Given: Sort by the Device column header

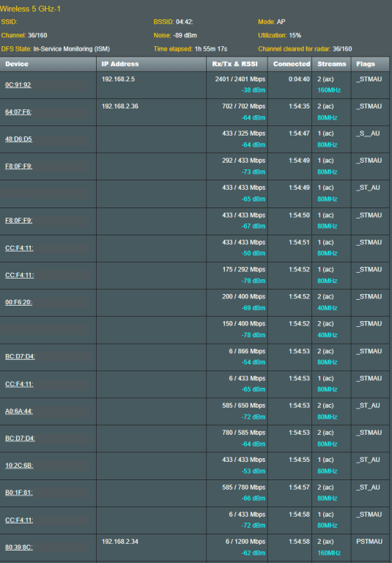Looking at the screenshot, I should coord(48,64).
